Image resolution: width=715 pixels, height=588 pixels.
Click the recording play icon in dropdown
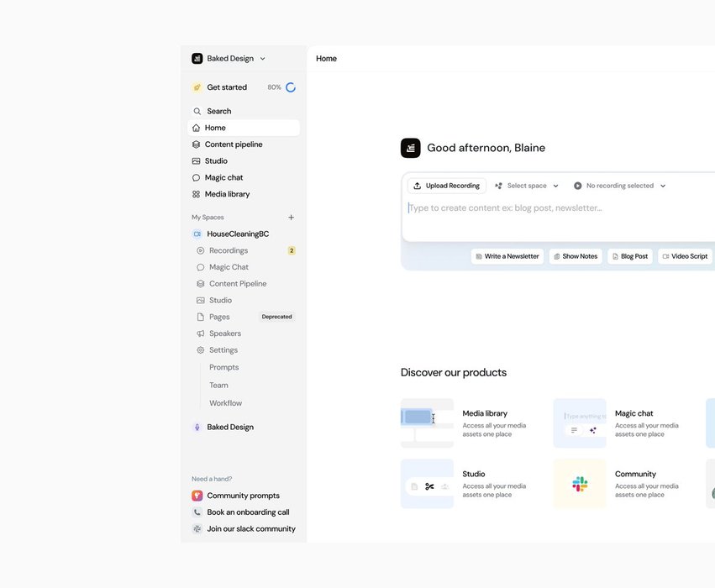(578, 186)
